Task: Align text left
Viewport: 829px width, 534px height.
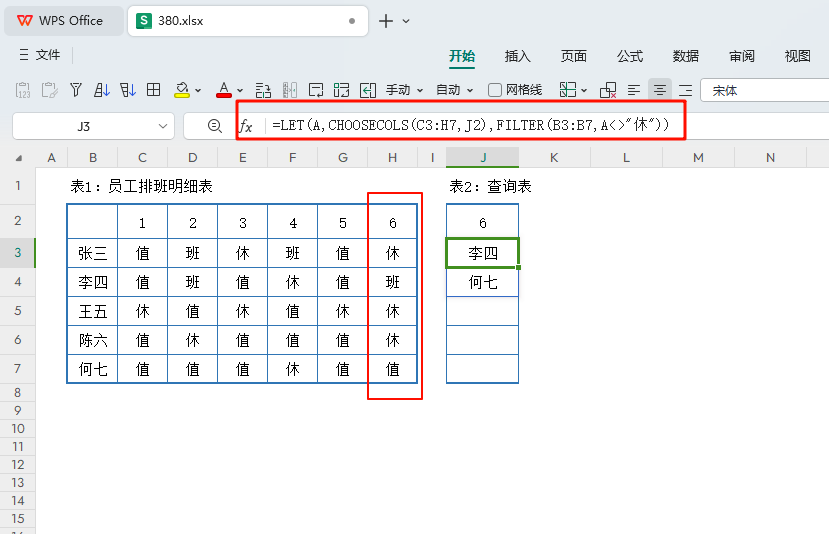Action: [634, 90]
